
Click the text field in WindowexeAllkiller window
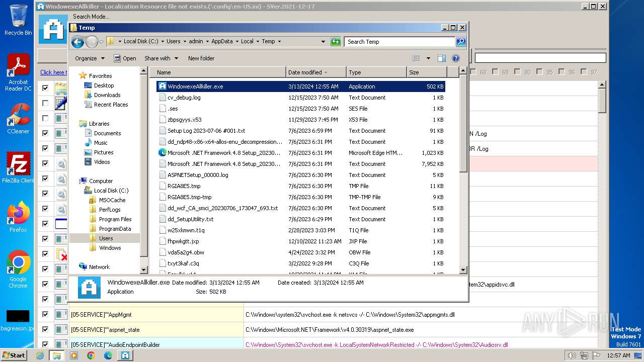(x=540, y=58)
